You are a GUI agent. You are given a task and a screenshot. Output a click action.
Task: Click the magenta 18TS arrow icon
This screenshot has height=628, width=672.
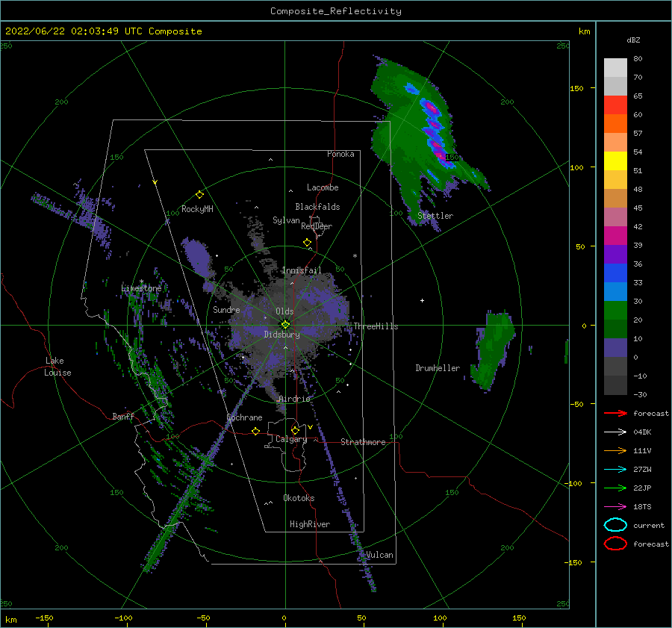(615, 507)
